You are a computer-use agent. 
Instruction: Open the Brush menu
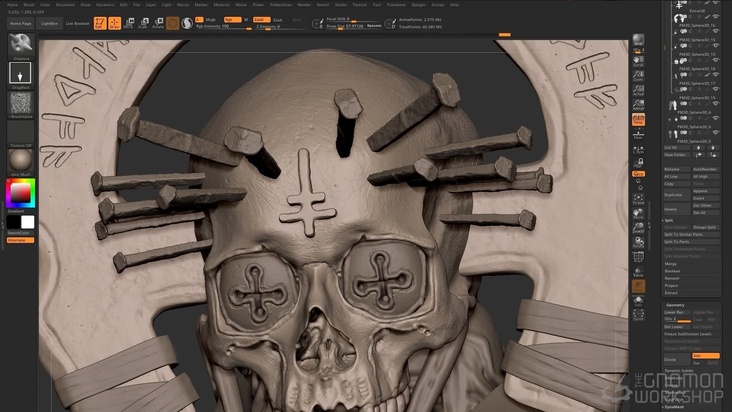tap(28, 4)
